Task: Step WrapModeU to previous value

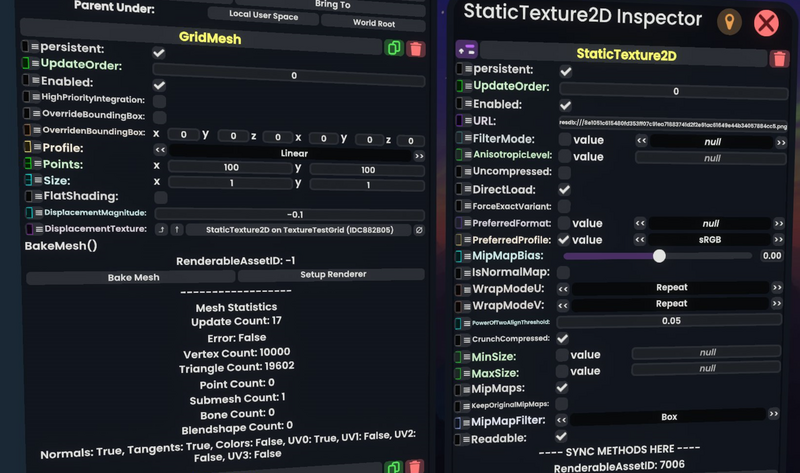Action: click(563, 288)
